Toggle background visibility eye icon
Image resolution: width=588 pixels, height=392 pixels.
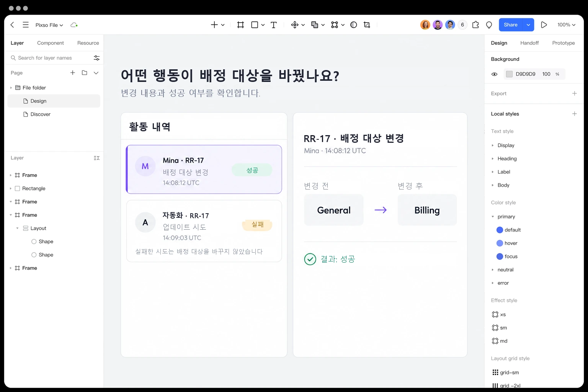click(494, 74)
